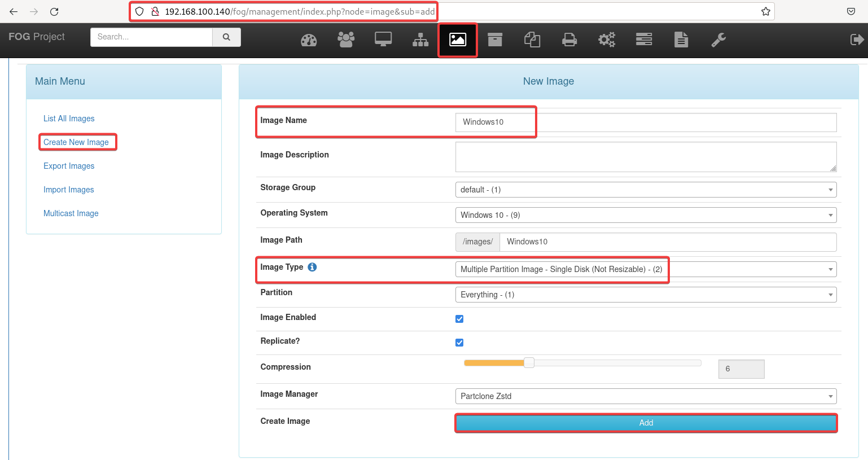Uncheck the Image Enabled checkbox
Screen dimensions: 868x460
(459, 319)
